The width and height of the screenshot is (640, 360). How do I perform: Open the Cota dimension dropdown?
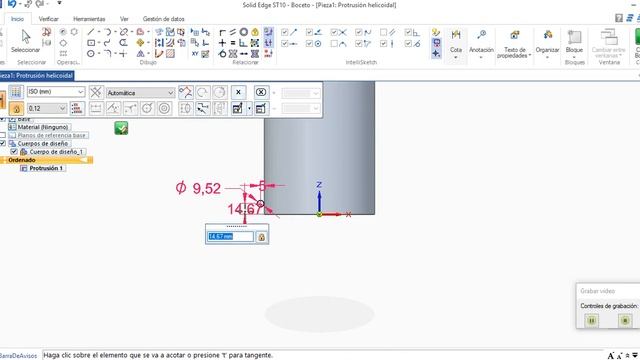tap(456, 57)
